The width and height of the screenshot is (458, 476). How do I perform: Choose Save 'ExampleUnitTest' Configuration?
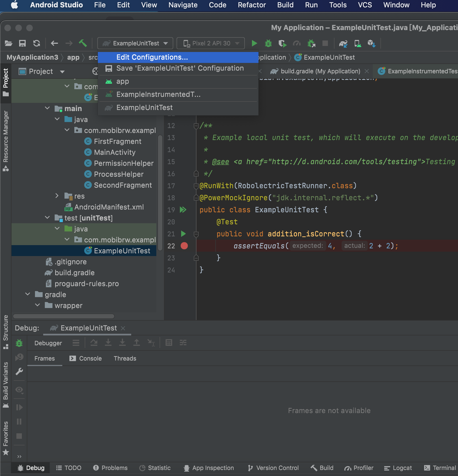(x=178, y=68)
